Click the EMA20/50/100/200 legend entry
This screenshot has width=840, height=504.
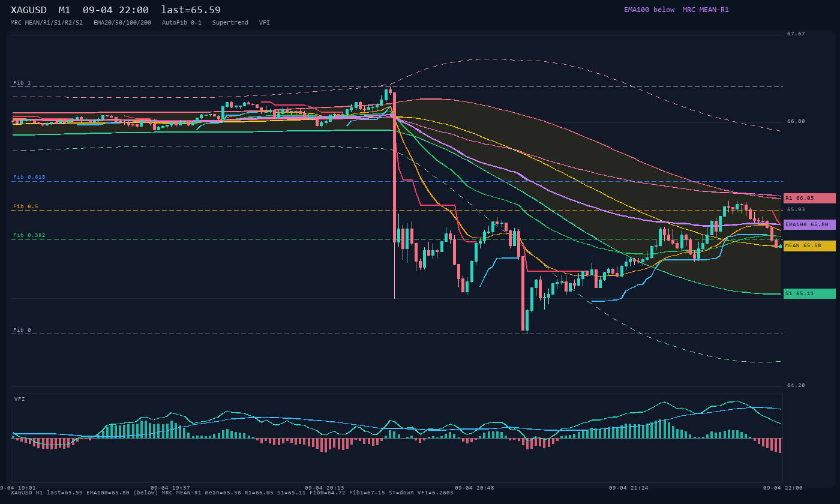point(122,22)
